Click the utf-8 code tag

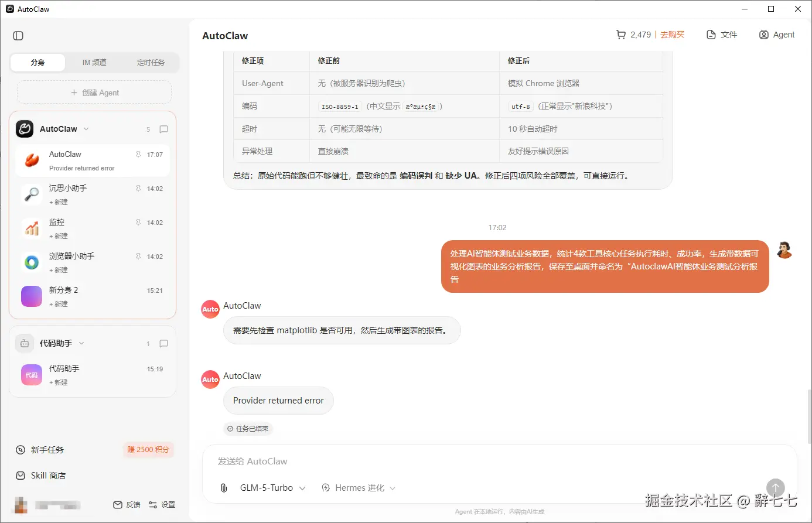[x=520, y=107]
